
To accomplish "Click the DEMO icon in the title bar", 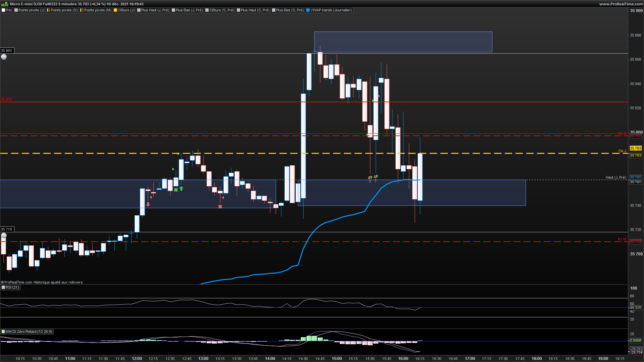I will tap(4, 4).
